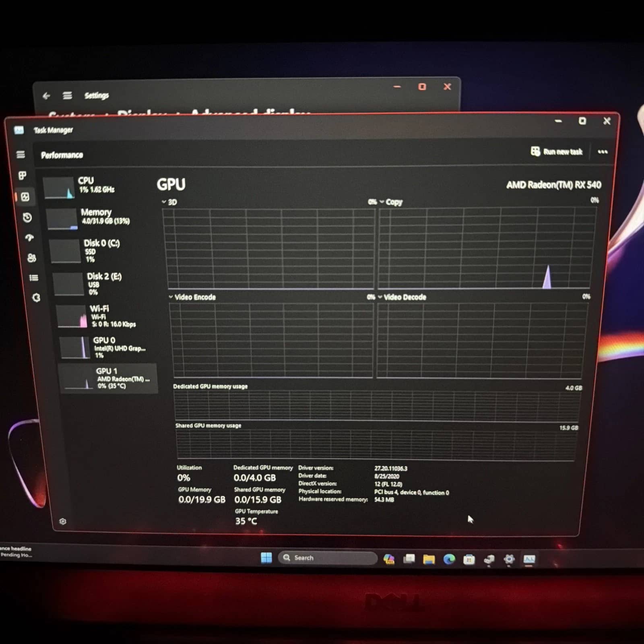644x644 pixels.
Task: Click hardware reserved memory 54.3 MB
Action: (384, 500)
